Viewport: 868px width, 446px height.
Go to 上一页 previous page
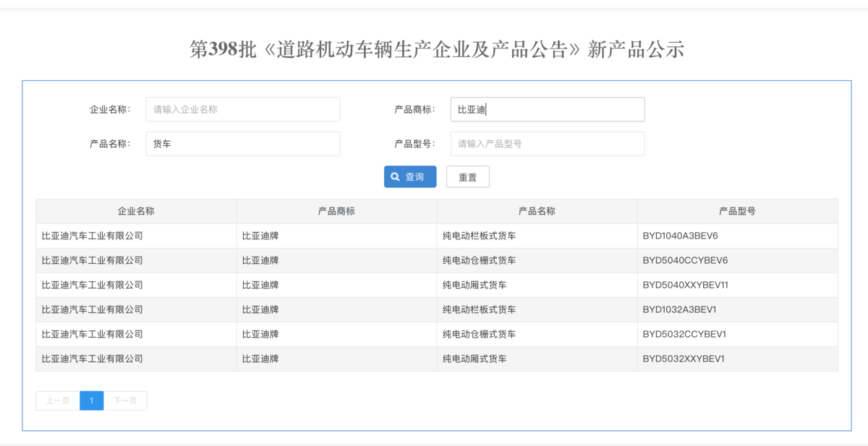click(x=58, y=400)
